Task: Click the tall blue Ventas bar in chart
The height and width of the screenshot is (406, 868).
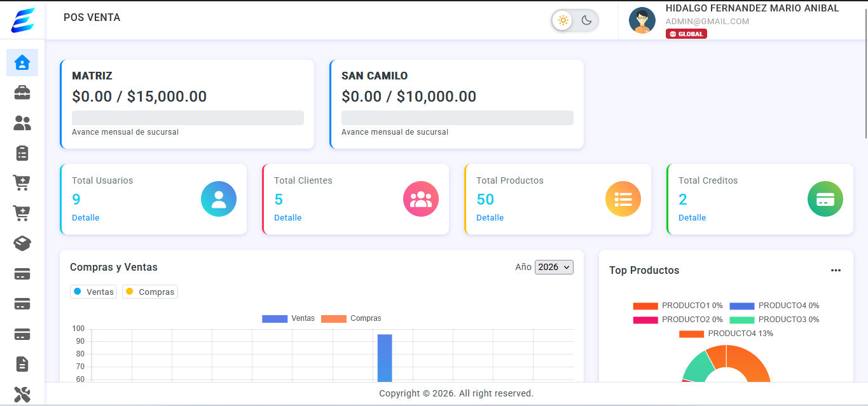Action: pyautogui.click(x=385, y=358)
